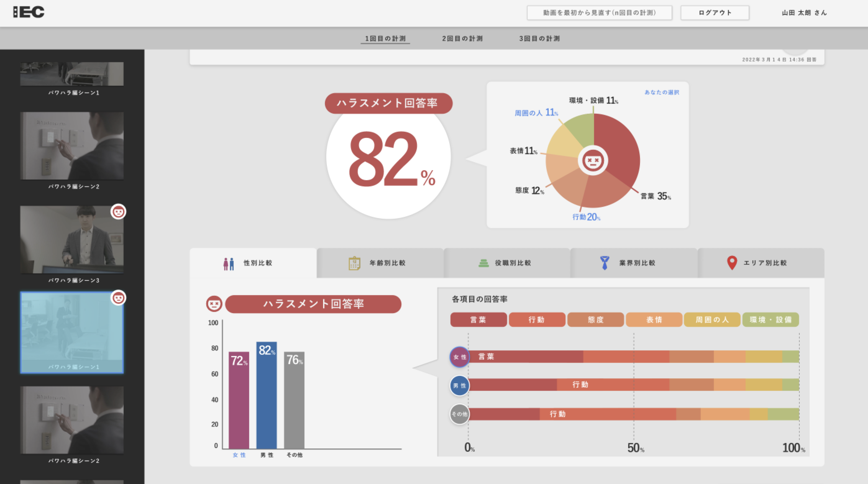Open the パワハラ編シーン2 thumbnail in the sidebar
Screen dimensions: 868x484
pos(72,146)
